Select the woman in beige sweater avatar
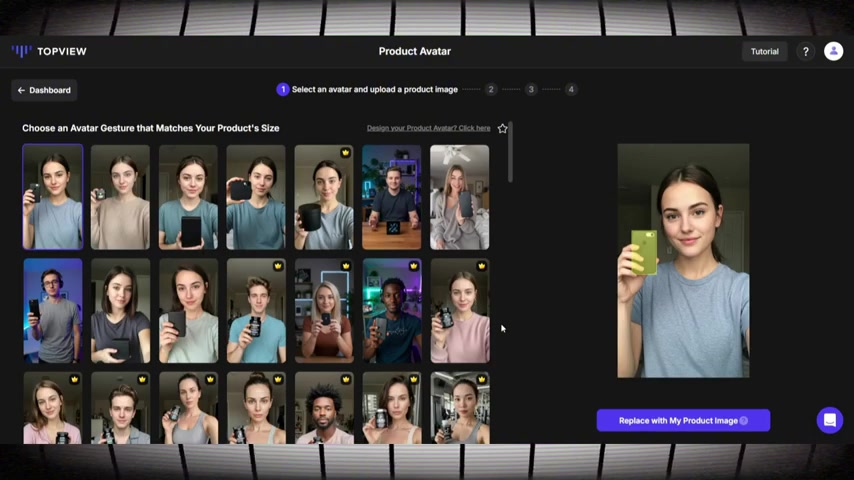Image resolution: width=854 pixels, height=480 pixels. [x=120, y=197]
